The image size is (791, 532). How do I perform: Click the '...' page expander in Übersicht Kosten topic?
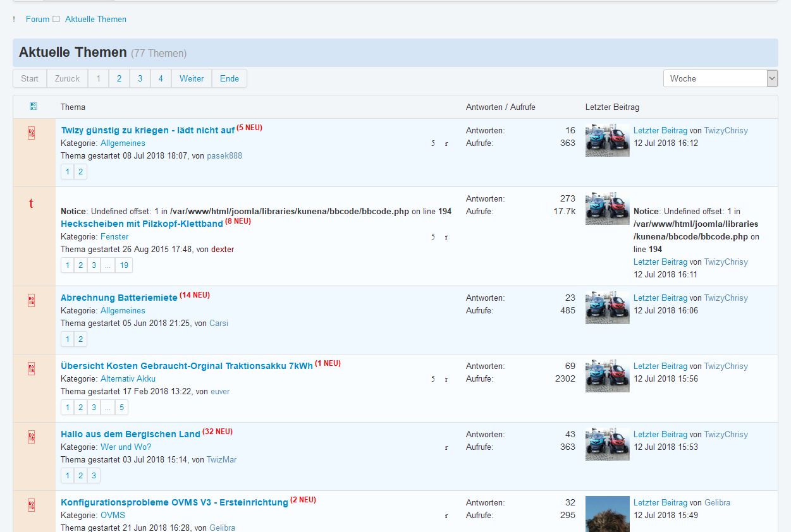(107, 408)
